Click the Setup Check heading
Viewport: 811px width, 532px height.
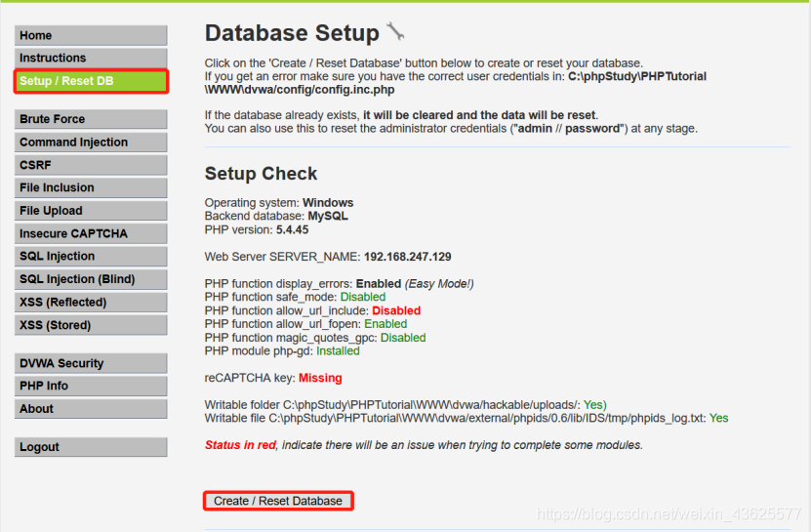click(x=261, y=174)
